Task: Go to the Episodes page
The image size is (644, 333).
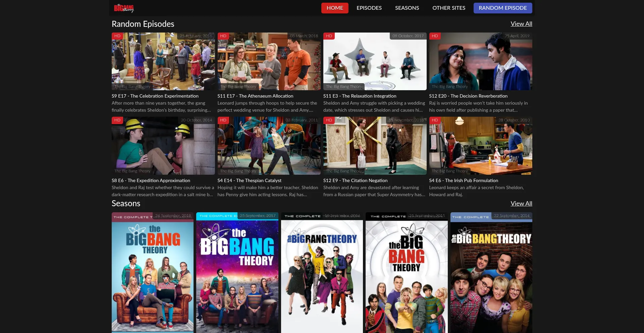Action: [x=369, y=8]
